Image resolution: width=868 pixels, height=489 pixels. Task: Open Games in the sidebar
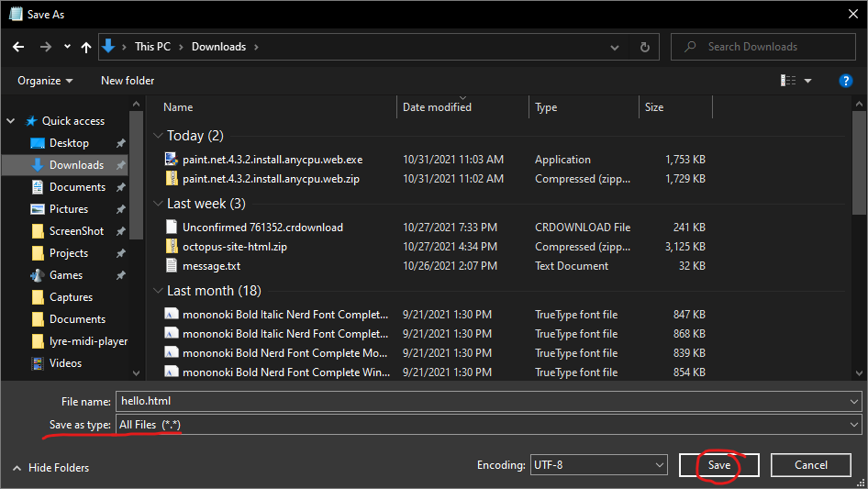(x=66, y=275)
